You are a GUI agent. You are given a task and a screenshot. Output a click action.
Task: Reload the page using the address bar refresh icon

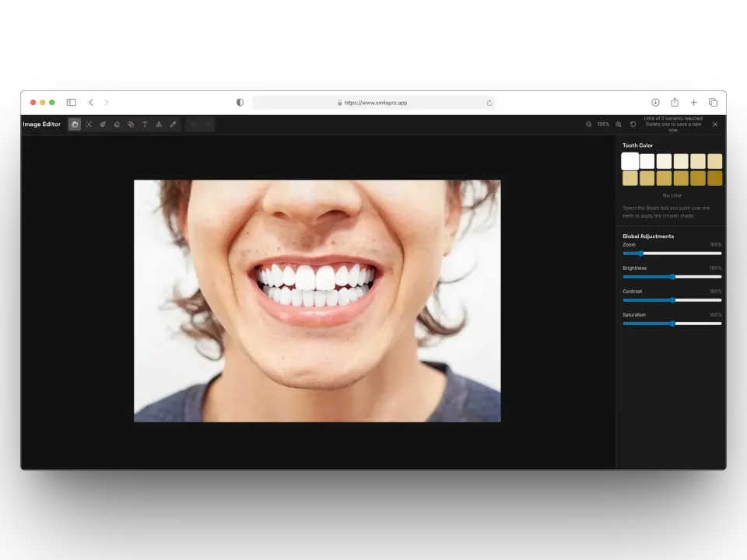coord(489,103)
